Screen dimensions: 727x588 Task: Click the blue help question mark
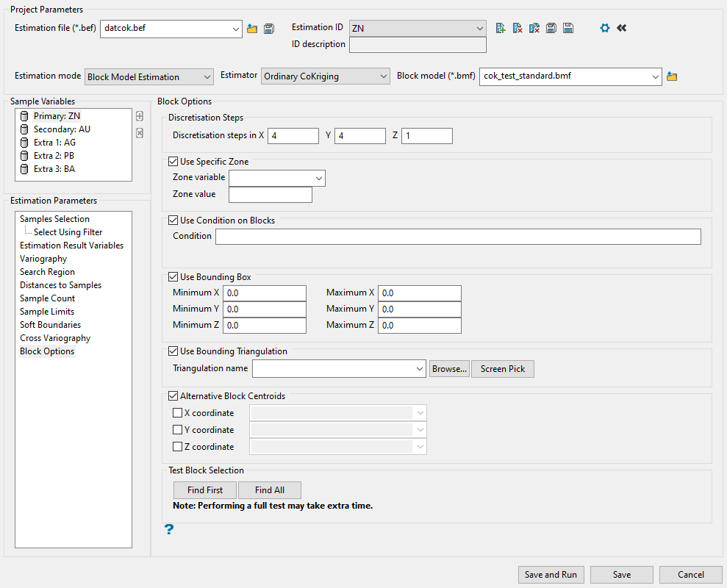point(169,529)
